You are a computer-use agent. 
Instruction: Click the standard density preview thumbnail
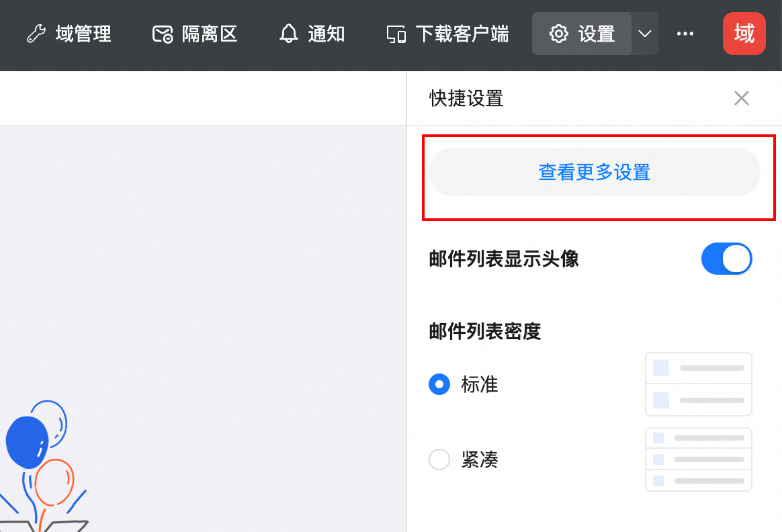pyautogui.click(x=698, y=384)
